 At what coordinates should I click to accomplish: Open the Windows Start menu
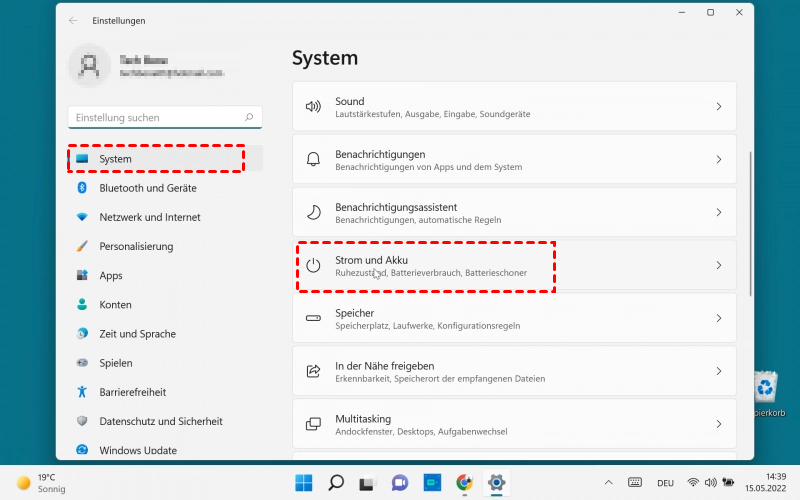[x=304, y=483]
